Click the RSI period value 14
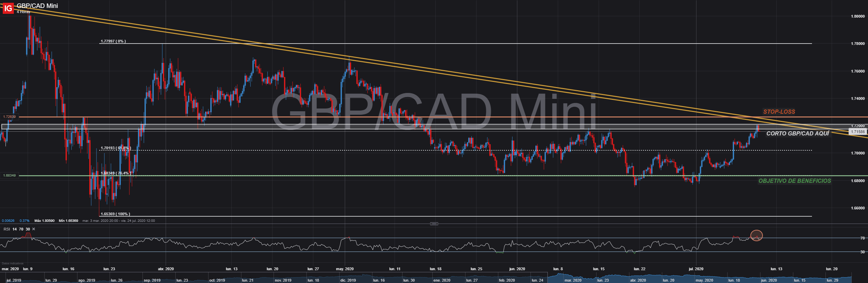Screen dimensions: 868x283 15,229
